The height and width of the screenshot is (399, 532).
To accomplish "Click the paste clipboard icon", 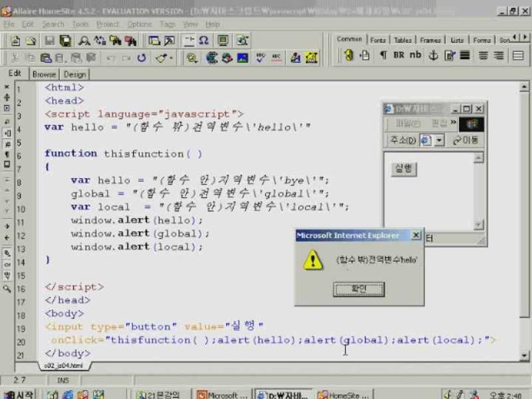I will coord(46,58).
